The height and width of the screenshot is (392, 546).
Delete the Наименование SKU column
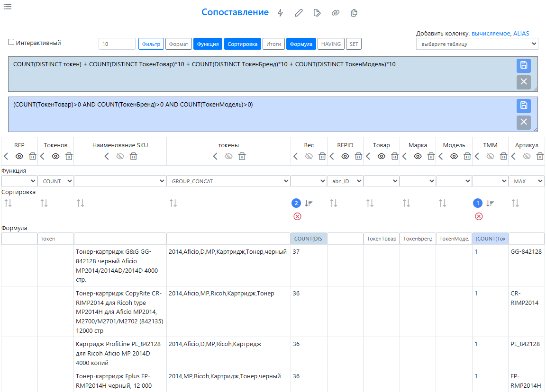coord(133,157)
